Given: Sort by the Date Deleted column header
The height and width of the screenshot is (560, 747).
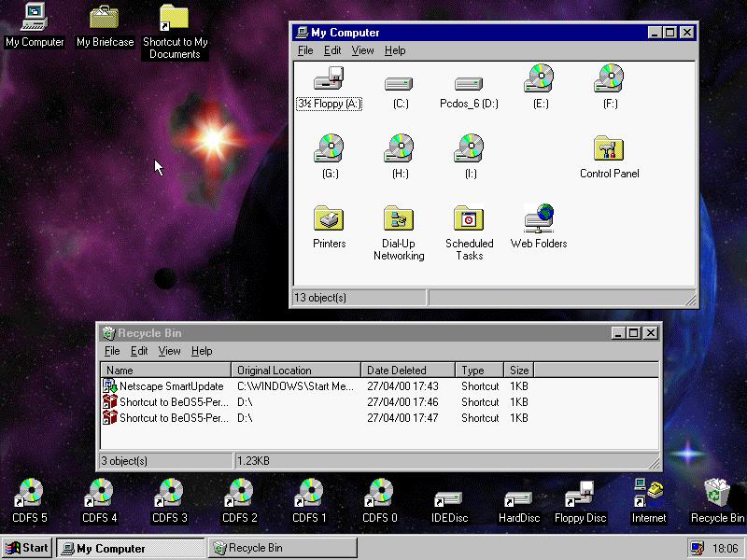Looking at the screenshot, I should [x=408, y=371].
